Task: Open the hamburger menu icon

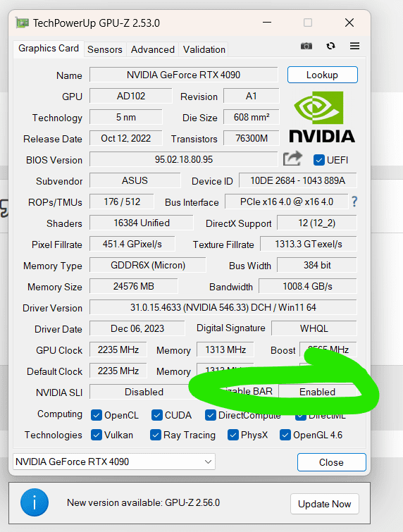Action: coord(354,46)
